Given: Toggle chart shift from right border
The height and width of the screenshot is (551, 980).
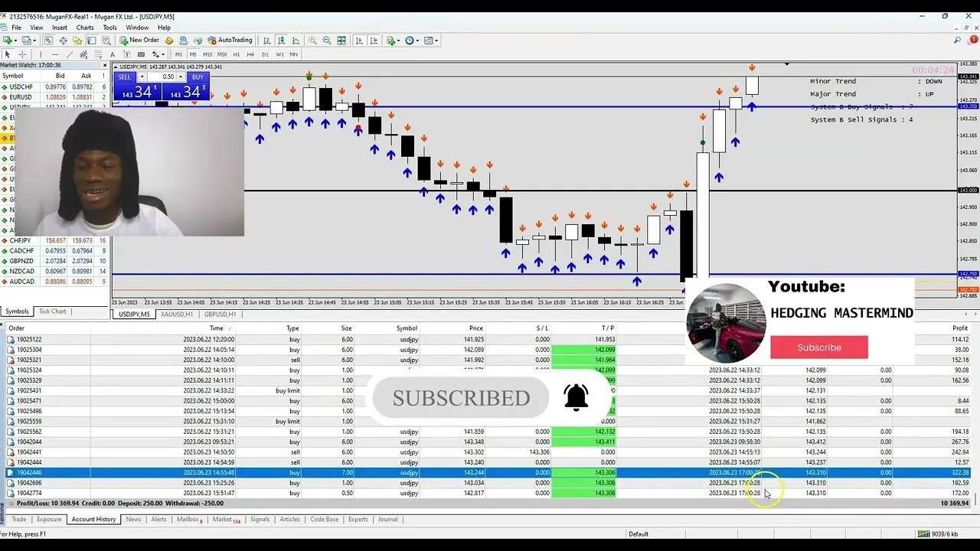Looking at the screenshot, I should [374, 41].
